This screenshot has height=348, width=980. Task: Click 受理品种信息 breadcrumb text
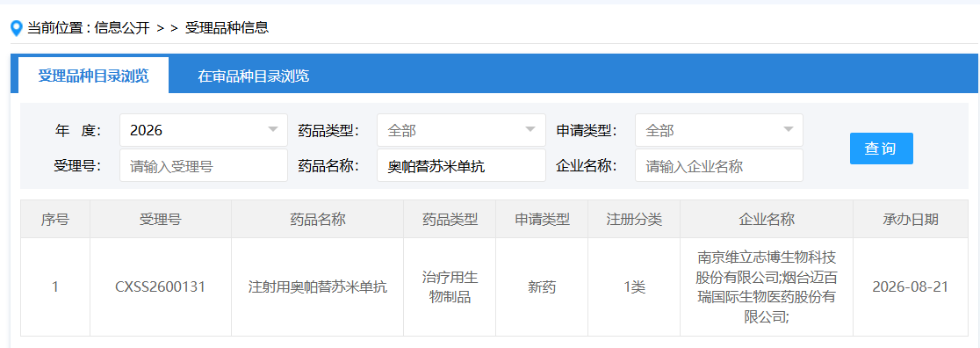tap(227, 28)
